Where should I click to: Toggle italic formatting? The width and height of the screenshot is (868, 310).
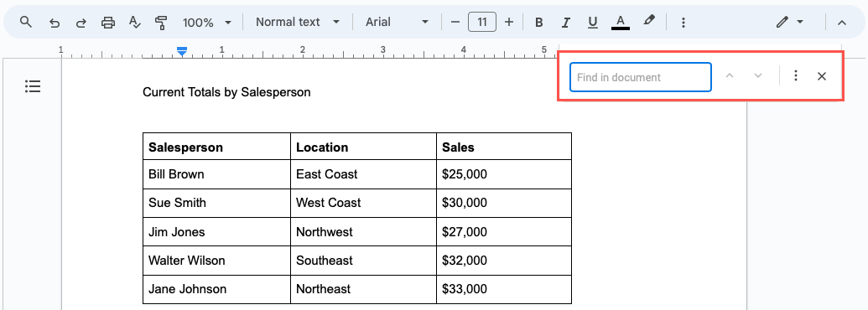(x=566, y=23)
